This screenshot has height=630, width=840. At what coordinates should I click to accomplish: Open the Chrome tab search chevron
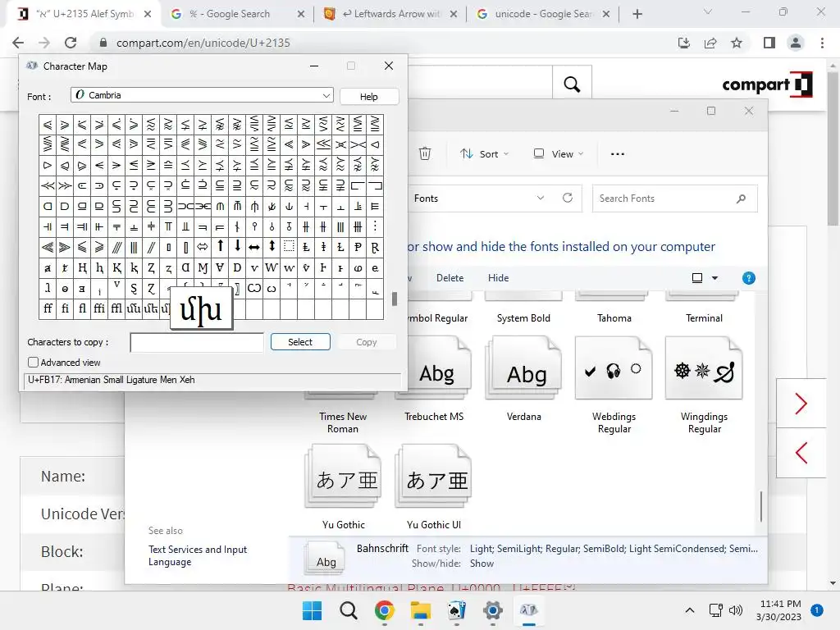(708, 11)
